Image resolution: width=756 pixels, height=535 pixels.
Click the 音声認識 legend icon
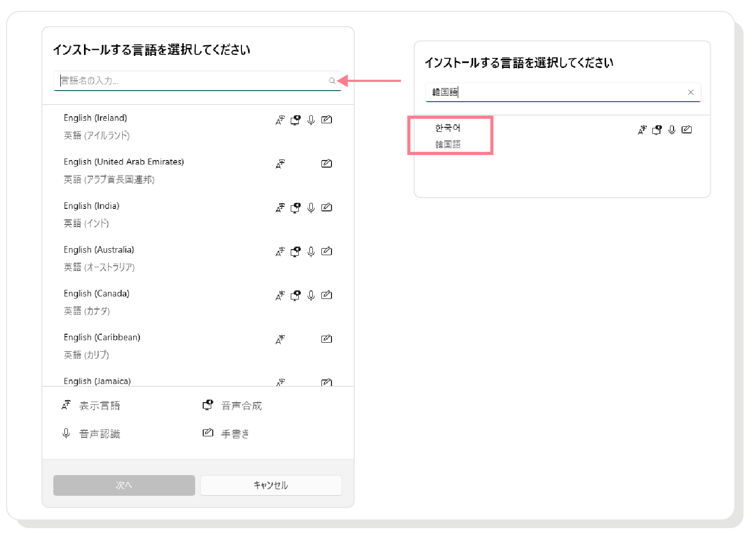pos(66,432)
